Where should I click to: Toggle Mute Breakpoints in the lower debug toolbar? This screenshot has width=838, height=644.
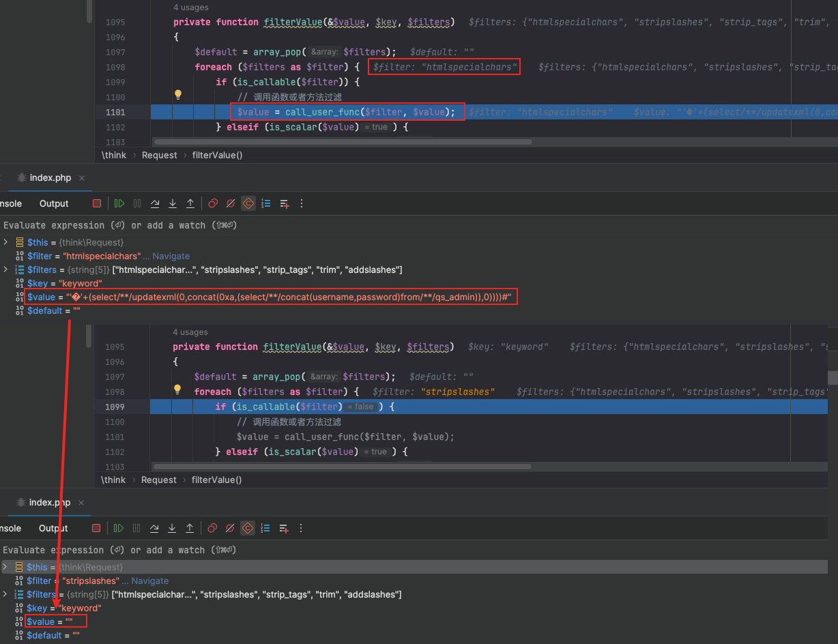point(230,528)
